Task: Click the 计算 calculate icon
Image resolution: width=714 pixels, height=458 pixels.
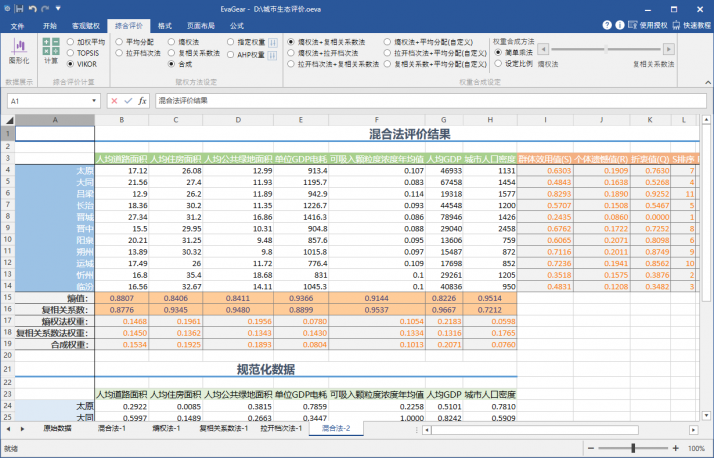Action: pyautogui.click(x=51, y=51)
